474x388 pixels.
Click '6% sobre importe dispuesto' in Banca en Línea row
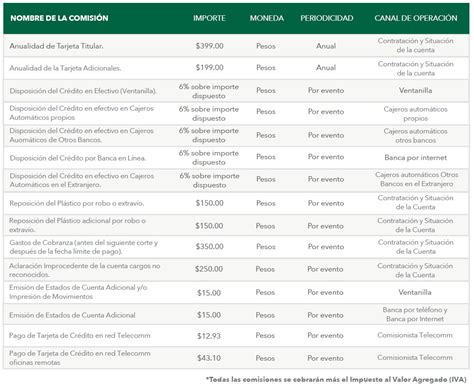coord(209,158)
